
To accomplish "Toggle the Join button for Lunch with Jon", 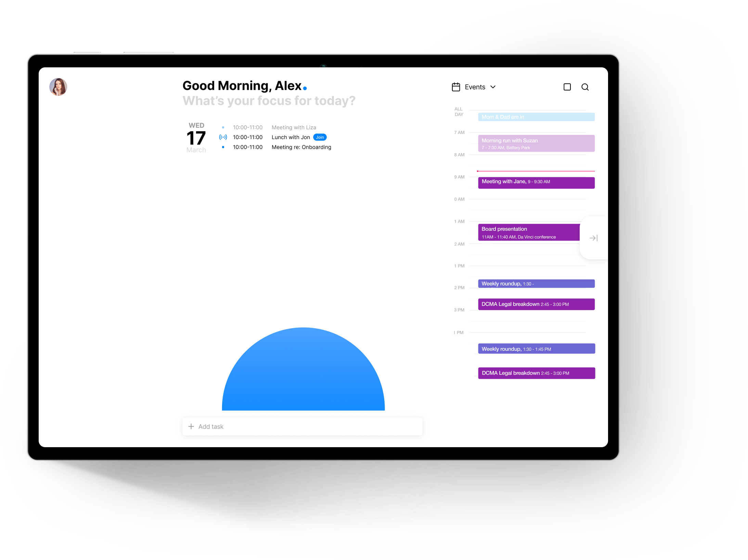I will (x=320, y=137).
